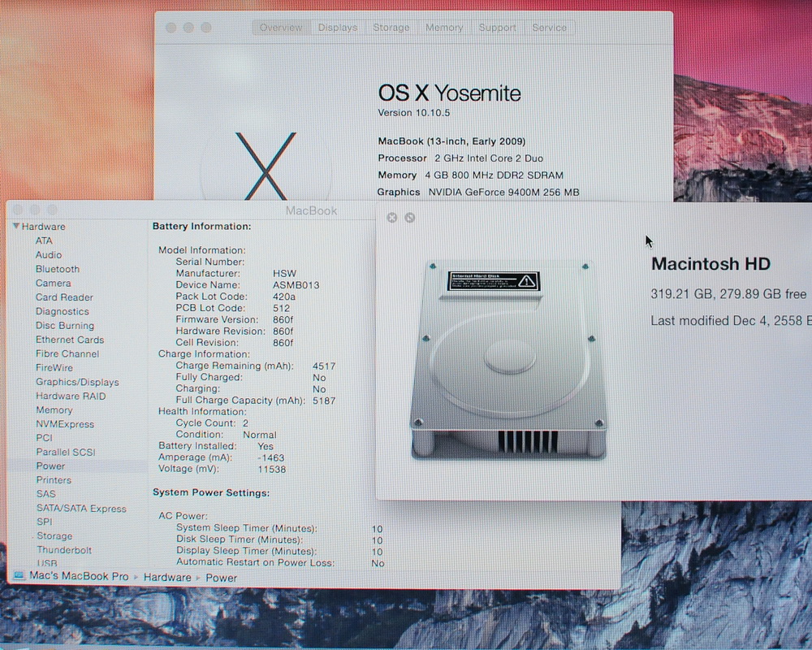Click Mac's MacBook Pro in path bar
The height and width of the screenshot is (650, 812).
click(79, 576)
